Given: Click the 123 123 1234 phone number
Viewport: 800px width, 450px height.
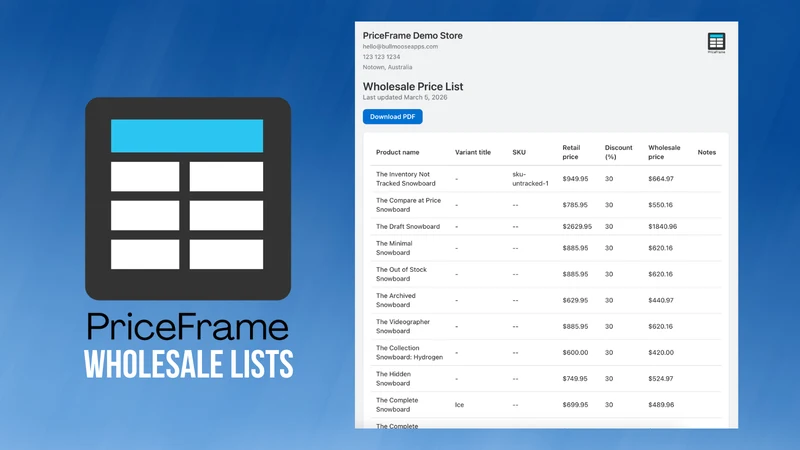Looking at the screenshot, I should pyautogui.click(x=381, y=57).
